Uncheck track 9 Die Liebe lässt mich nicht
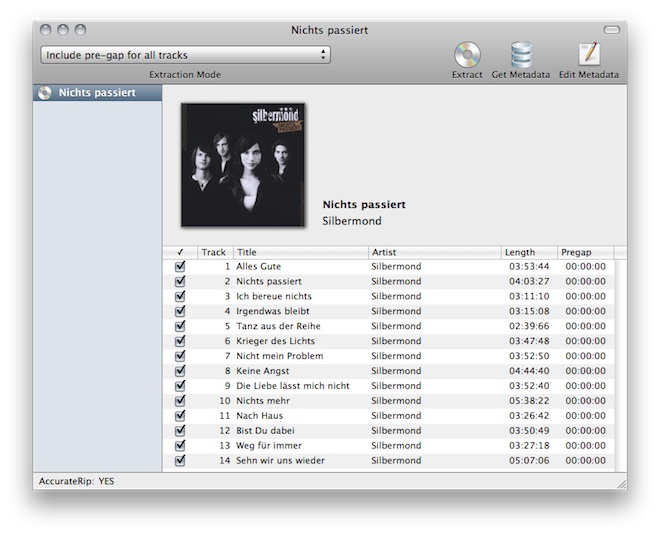The height and width of the screenshot is (535, 660). click(180, 386)
